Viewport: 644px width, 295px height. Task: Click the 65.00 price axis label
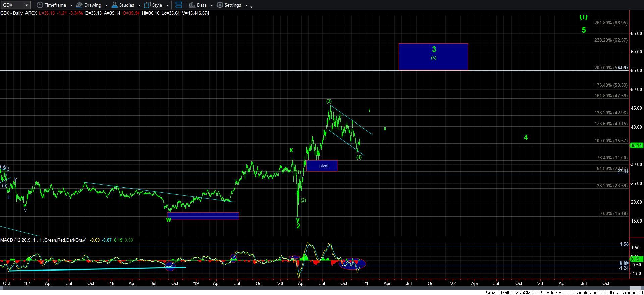coord(636,33)
